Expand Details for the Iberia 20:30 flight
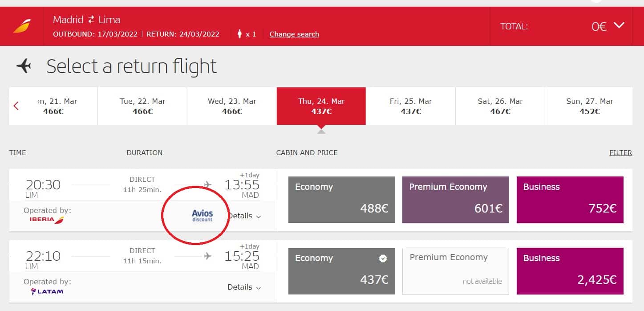 click(x=244, y=216)
